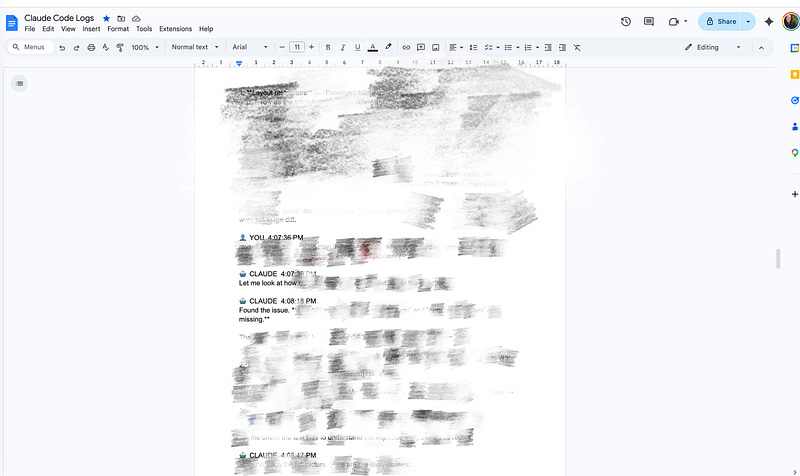Image resolution: width=800 pixels, height=476 pixels.
Task: Print the document
Action: [x=91, y=47]
